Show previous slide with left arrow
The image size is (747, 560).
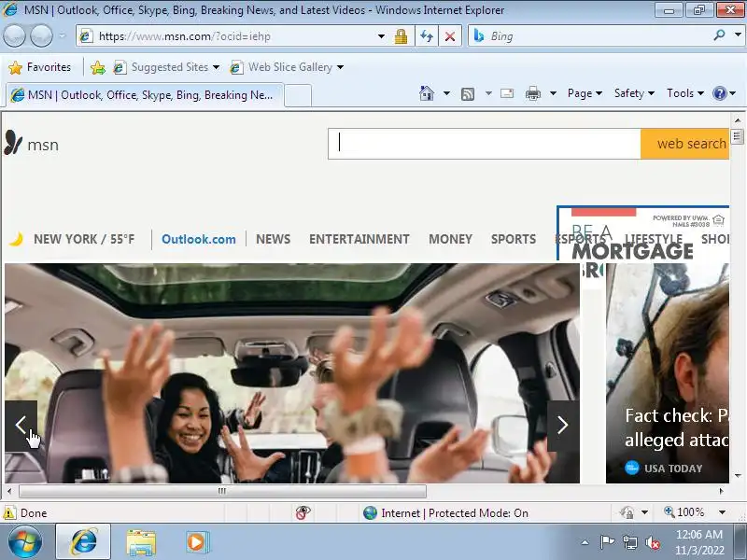[21, 426]
